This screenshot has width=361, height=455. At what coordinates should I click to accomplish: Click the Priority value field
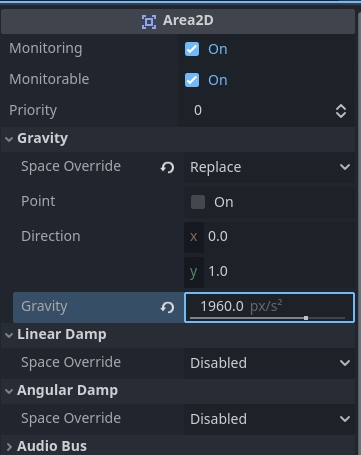[260, 111]
